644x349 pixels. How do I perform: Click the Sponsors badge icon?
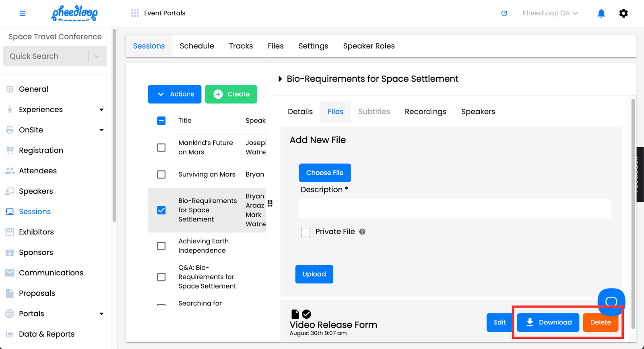tap(10, 252)
